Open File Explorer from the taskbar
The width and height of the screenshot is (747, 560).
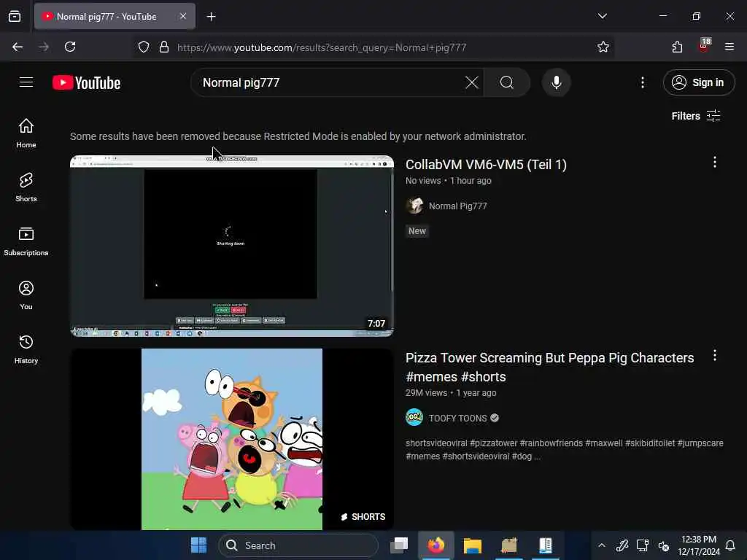(473, 545)
